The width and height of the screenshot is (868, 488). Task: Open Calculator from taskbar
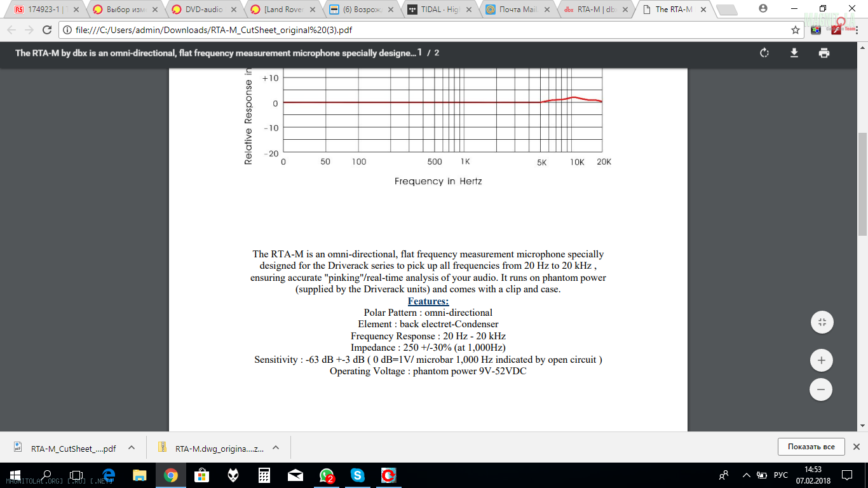tap(264, 475)
